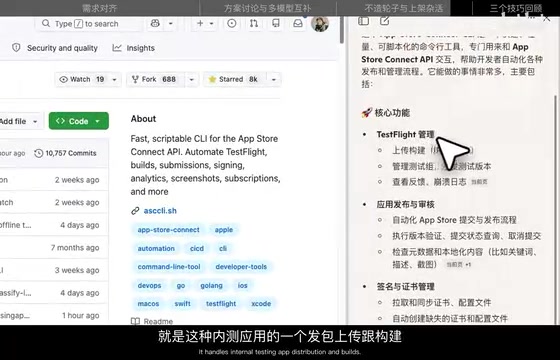This screenshot has width=560, height=360.
Task: Expand the create-new dropdown arrow
Action: click(211, 24)
